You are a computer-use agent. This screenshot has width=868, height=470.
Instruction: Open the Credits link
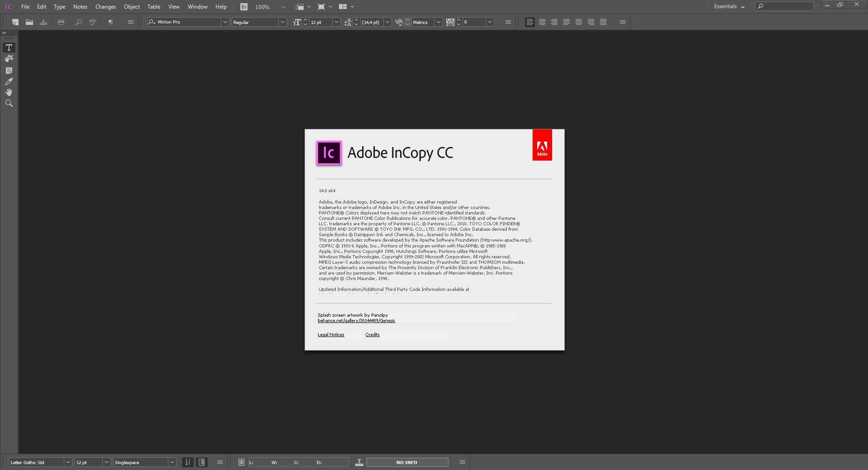[372, 335]
